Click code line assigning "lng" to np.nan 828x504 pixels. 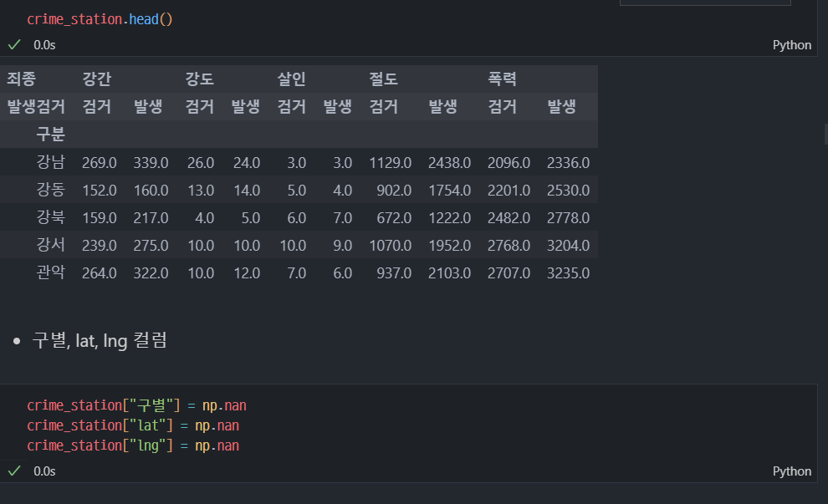pos(133,445)
